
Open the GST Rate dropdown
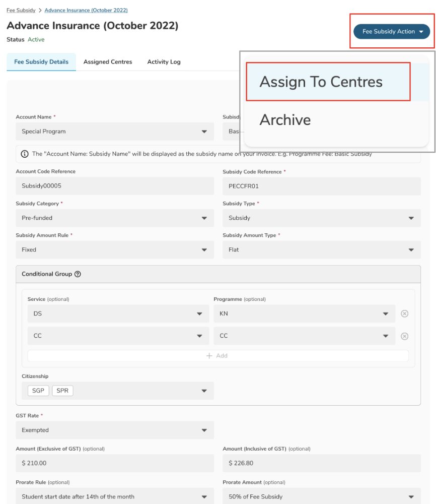(x=115, y=430)
